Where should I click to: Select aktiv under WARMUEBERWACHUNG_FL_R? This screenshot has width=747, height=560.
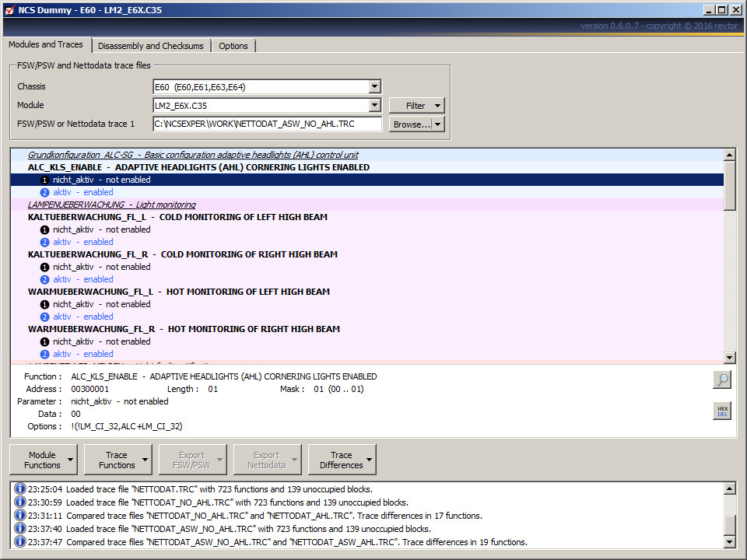pos(366,354)
